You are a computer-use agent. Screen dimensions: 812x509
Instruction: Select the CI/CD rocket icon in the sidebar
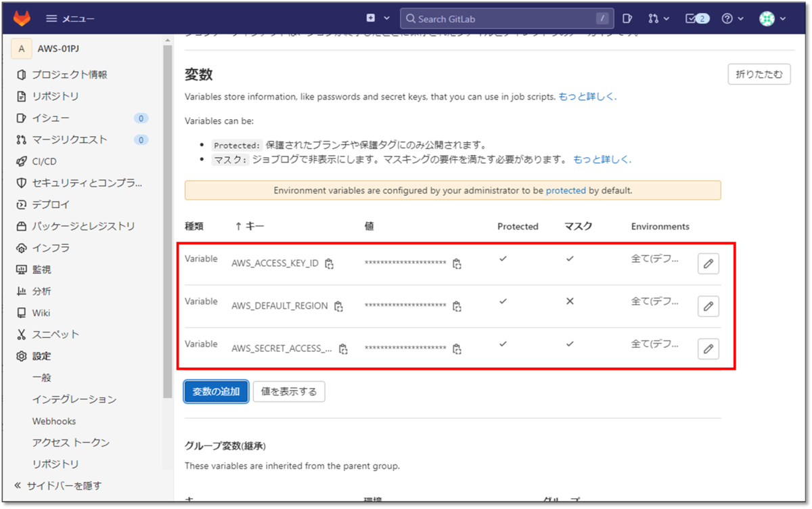click(x=20, y=161)
